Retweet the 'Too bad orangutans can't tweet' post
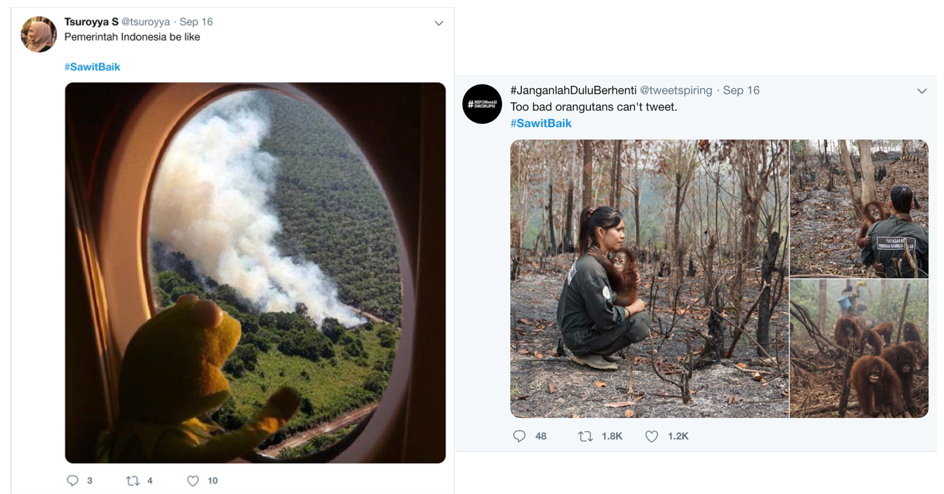944x494 pixels. (x=586, y=436)
